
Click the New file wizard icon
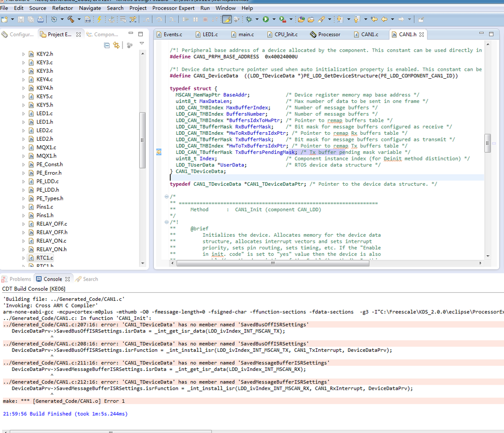(x=5, y=19)
